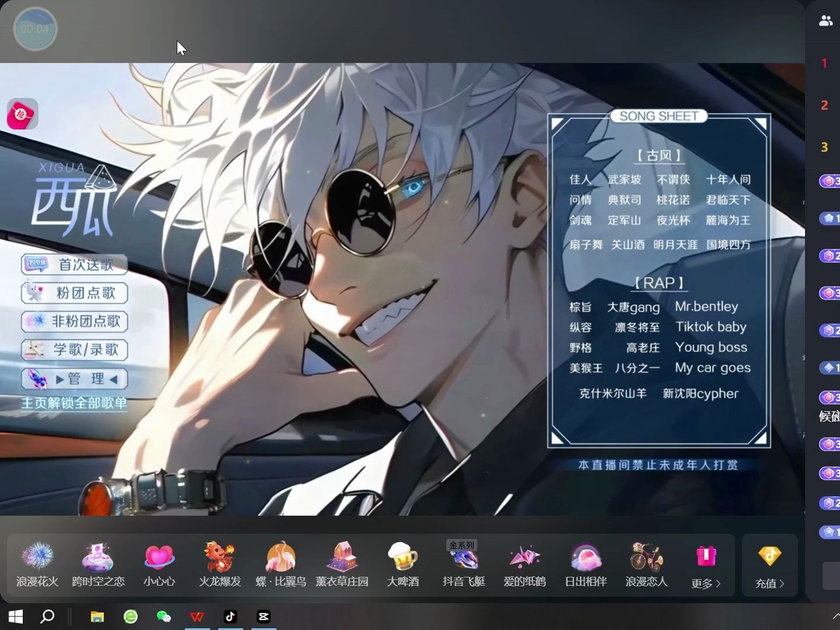
Task: Select the 爱的纸鹤 paper crane gift
Action: [524, 564]
